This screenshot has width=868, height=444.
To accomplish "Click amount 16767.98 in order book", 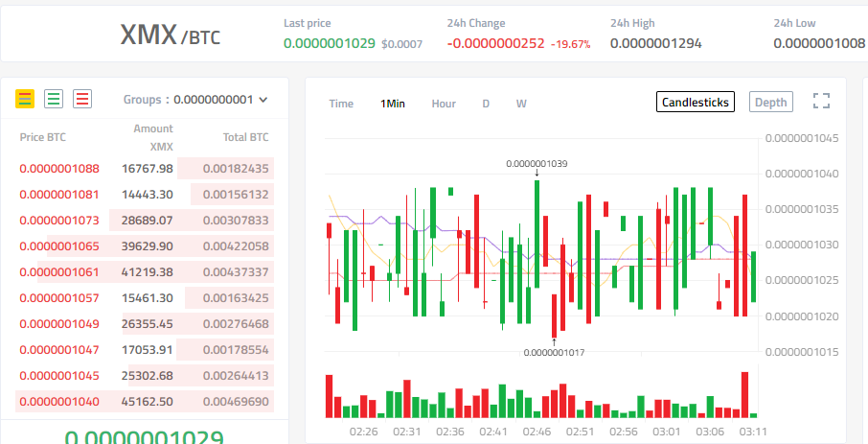I will click(148, 169).
